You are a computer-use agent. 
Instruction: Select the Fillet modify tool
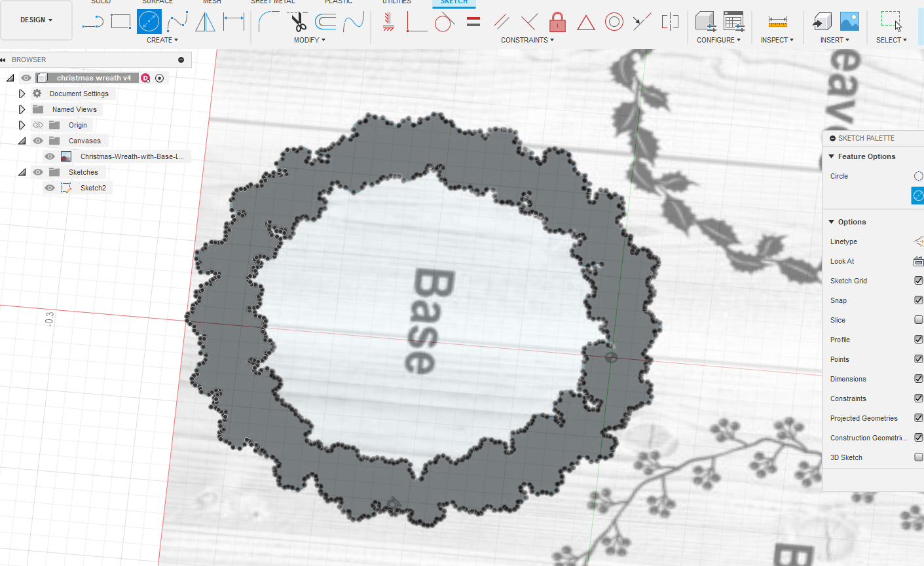(268, 22)
